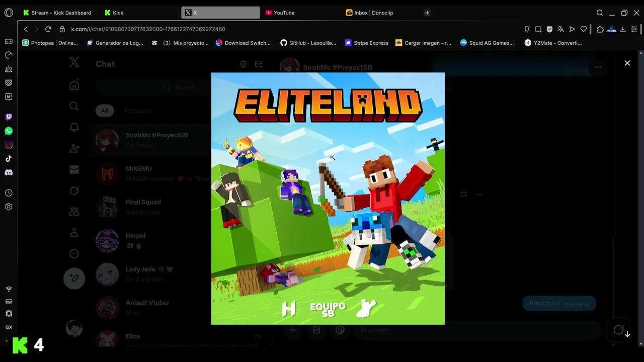Open Download Switch... bookmark
Image resolution: width=644 pixels, height=362 pixels.
tap(243, 43)
